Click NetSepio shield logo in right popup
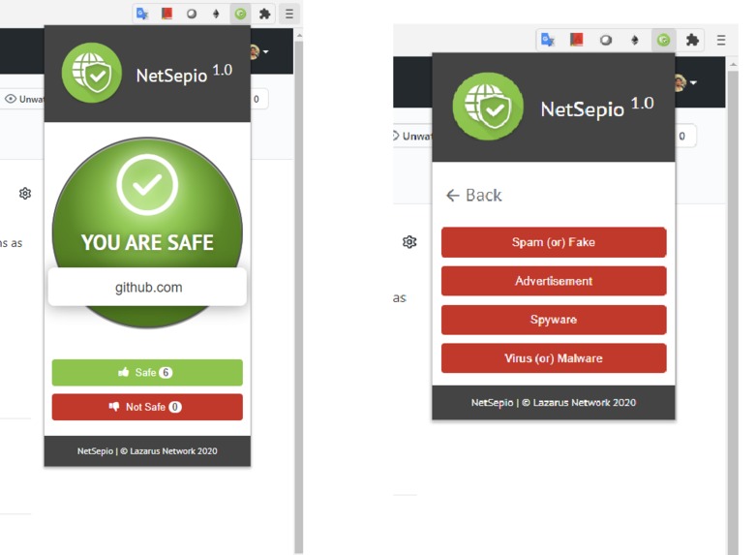Image resolution: width=756 pixels, height=555 pixels. (488, 107)
